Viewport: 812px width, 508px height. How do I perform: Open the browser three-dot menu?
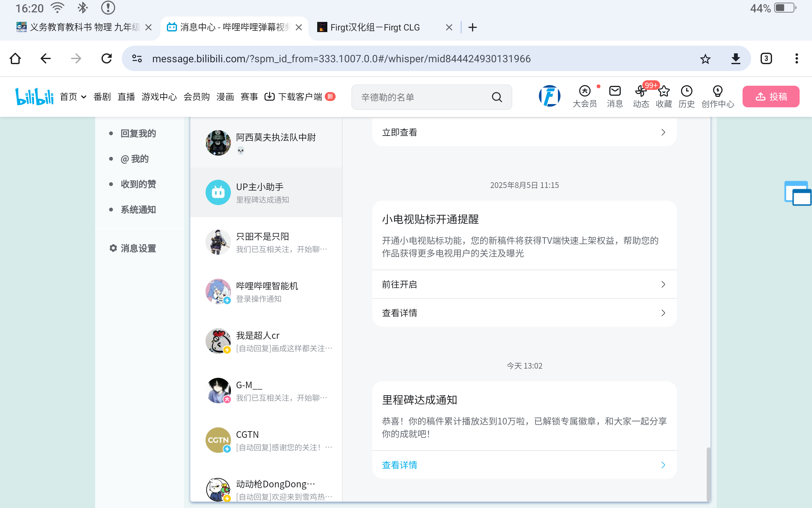pyautogui.click(x=796, y=58)
